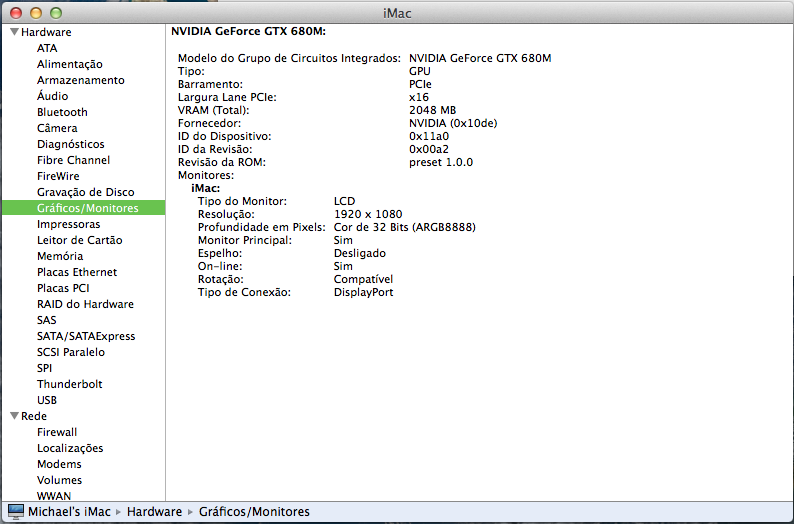
Task: Click the computer icon in path bar
Action: 15,511
